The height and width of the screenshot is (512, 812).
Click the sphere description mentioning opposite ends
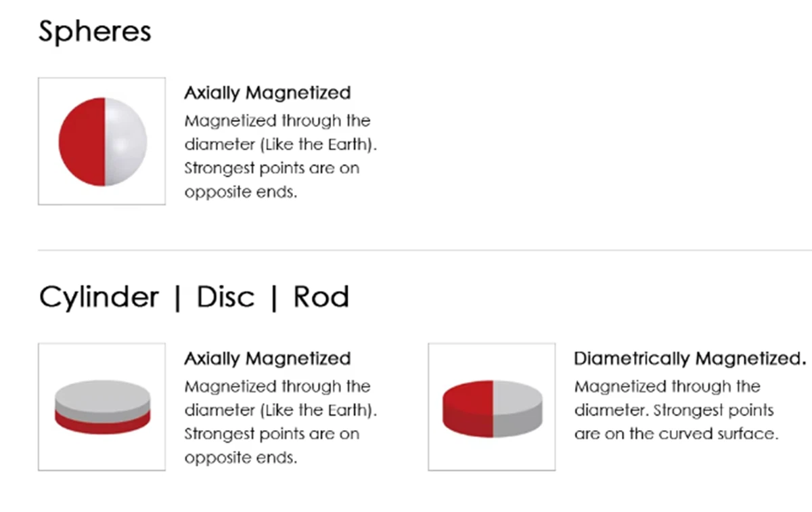coord(277,156)
